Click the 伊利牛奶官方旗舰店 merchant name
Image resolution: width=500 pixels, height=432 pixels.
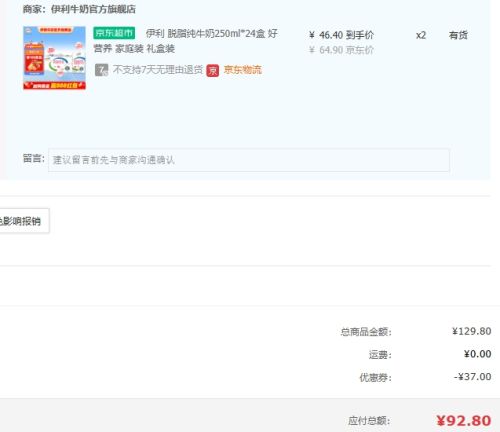(93, 9)
